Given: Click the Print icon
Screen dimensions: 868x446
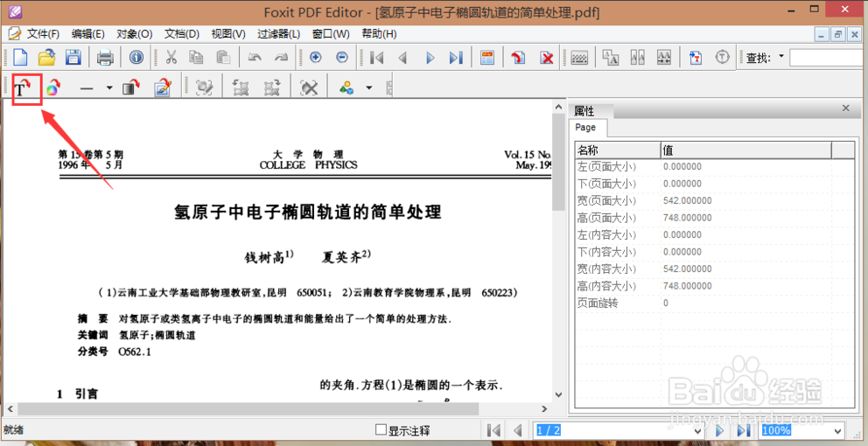Looking at the screenshot, I should (106, 59).
